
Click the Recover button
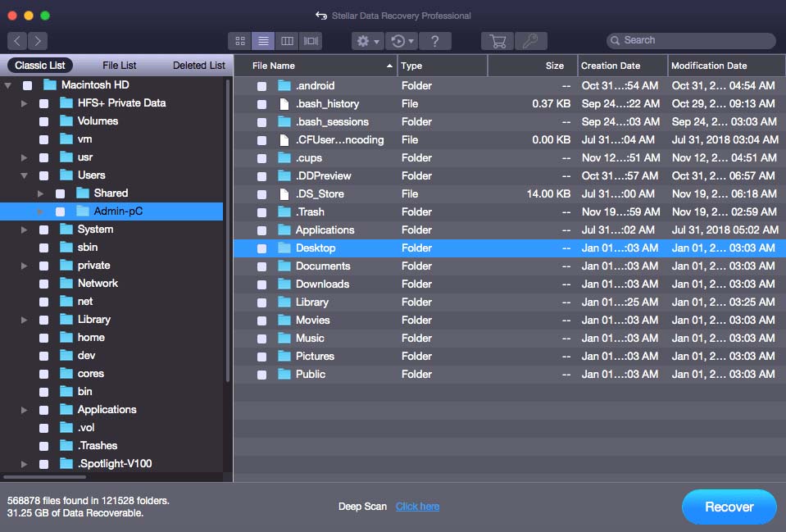click(729, 507)
